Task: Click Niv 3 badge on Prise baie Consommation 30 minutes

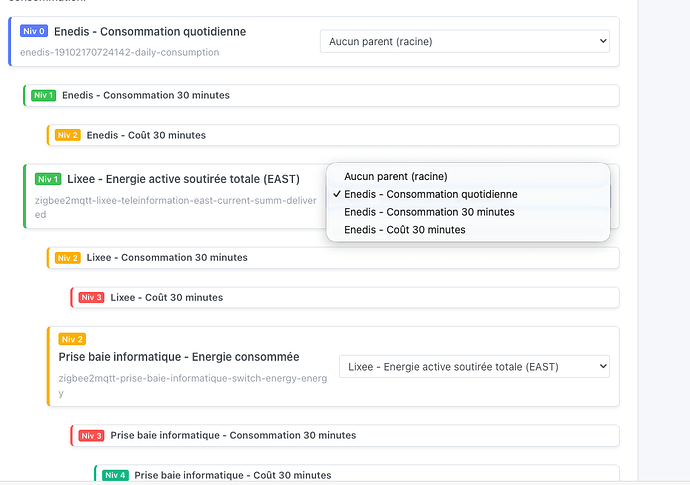Action: pyautogui.click(x=92, y=436)
